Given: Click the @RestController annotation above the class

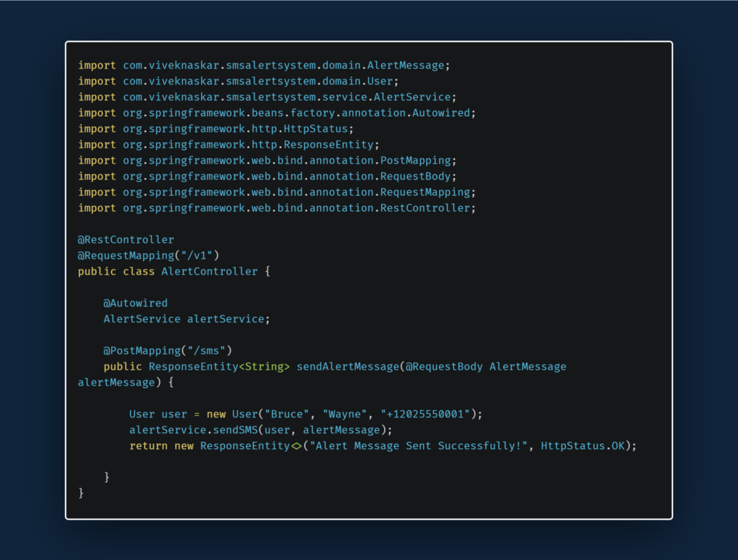Looking at the screenshot, I should (125, 239).
